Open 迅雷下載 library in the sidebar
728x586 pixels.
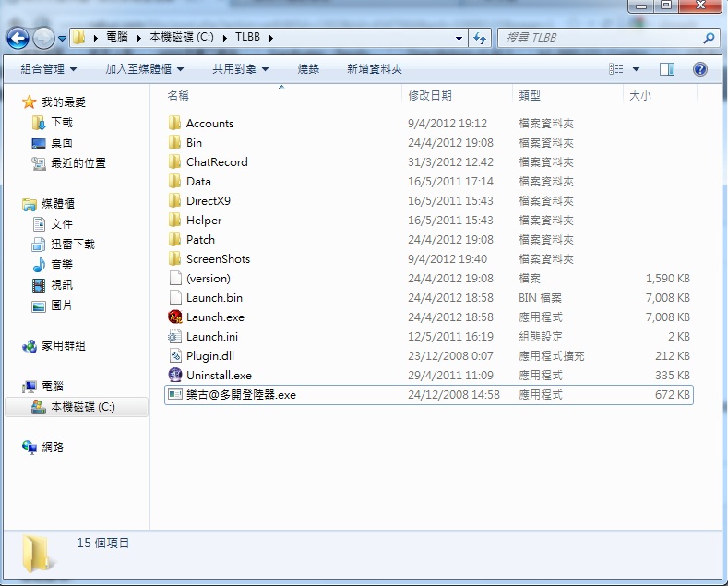[x=72, y=245]
